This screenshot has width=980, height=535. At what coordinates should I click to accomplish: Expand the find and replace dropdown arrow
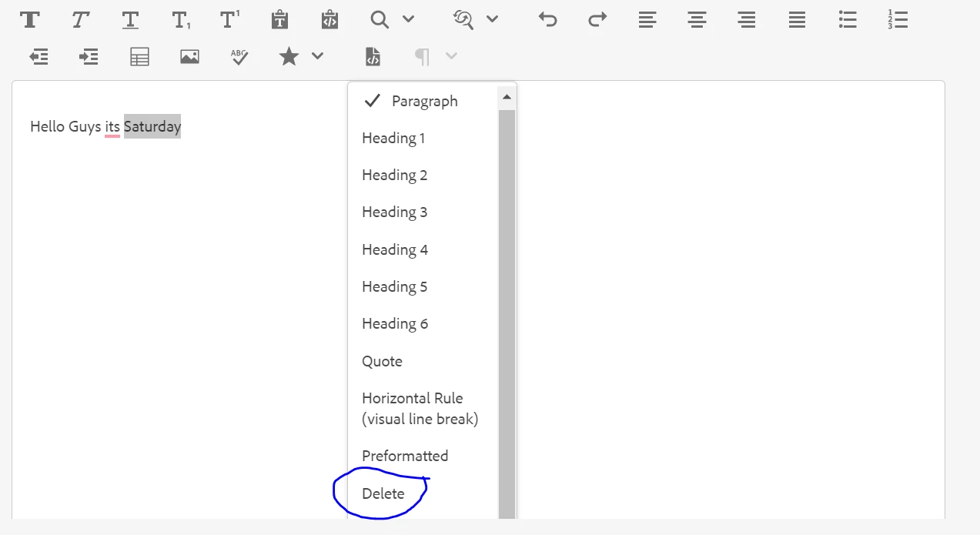(493, 18)
